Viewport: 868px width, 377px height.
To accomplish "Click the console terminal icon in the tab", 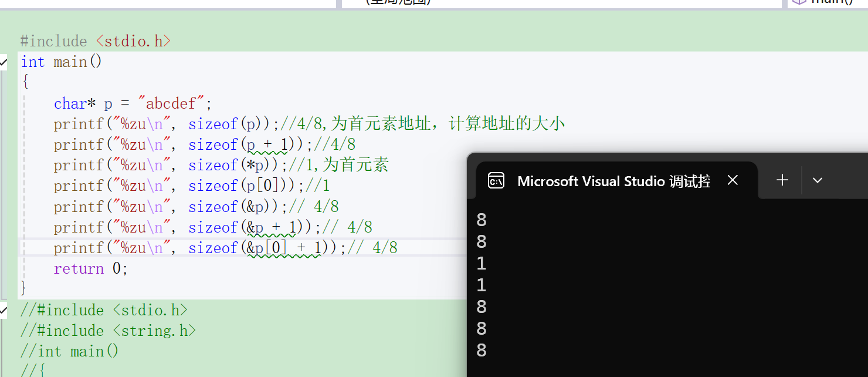I will coord(496,181).
